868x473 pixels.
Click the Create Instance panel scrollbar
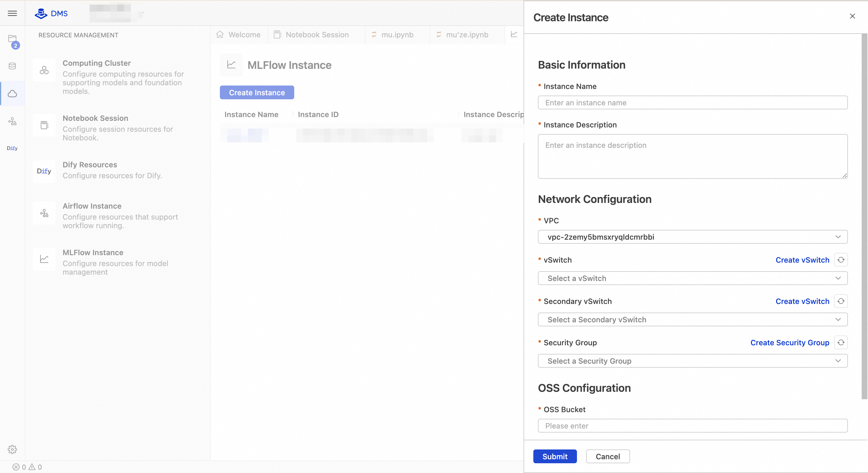click(x=865, y=216)
